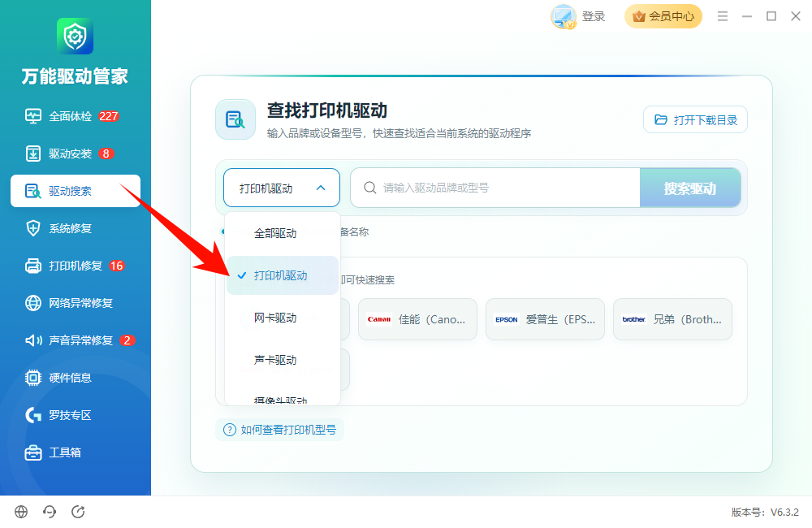The image size is (812, 528).
Task: Select the Brother 兄弟 brand card
Action: [x=672, y=319]
